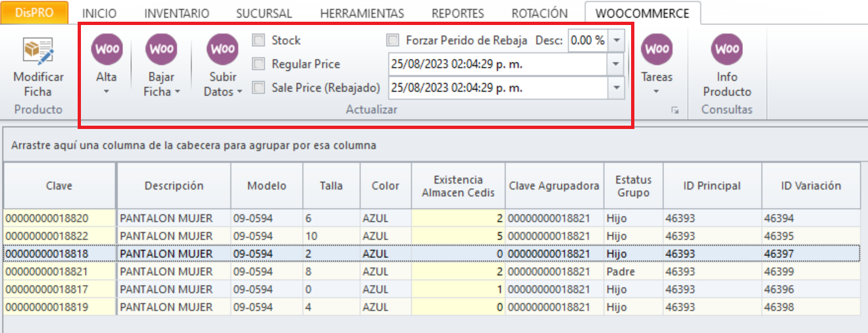This screenshot has width=868, height=333.
Task: Enable the Stock checkbox
Action: coord(259,40)
